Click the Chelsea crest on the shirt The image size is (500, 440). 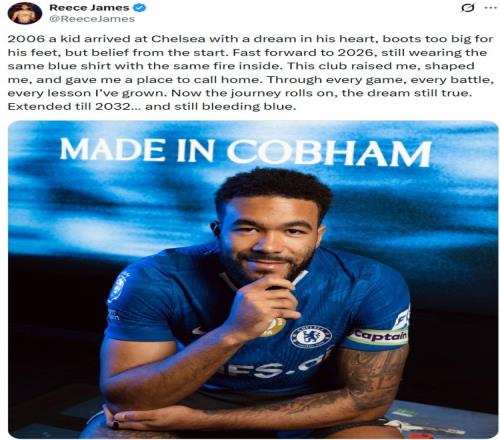pyautogui.click(x=311, y=336)
